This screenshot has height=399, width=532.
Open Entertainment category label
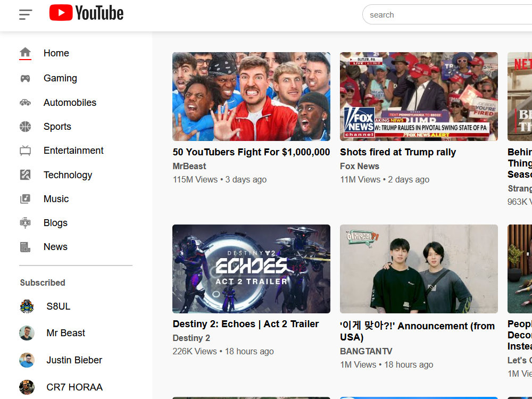coord(73,151)
